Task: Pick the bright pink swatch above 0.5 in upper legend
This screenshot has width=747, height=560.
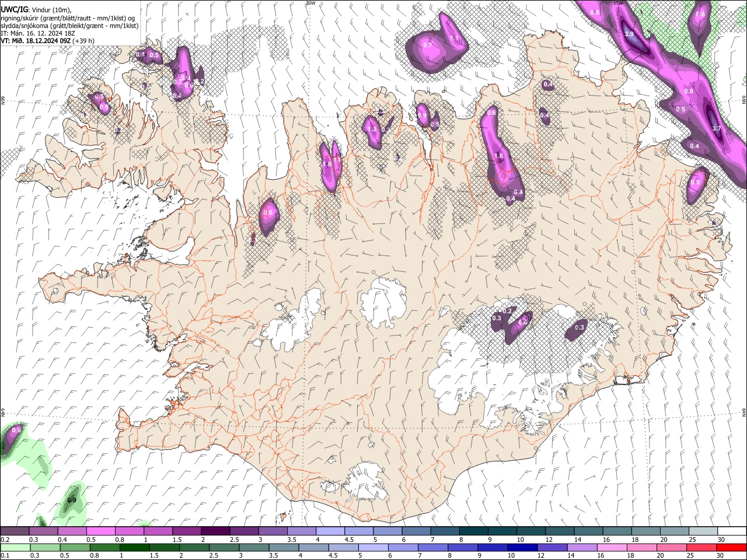Action: [100, 531]
